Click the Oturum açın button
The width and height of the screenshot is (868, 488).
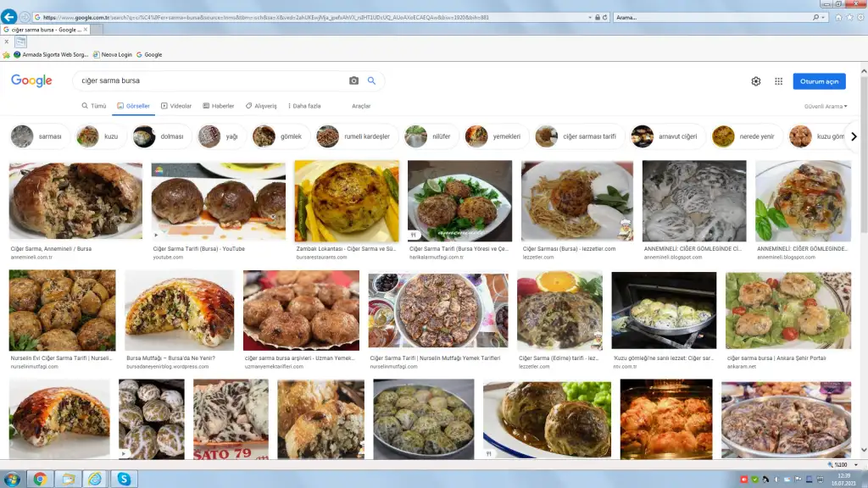point(817,80)
